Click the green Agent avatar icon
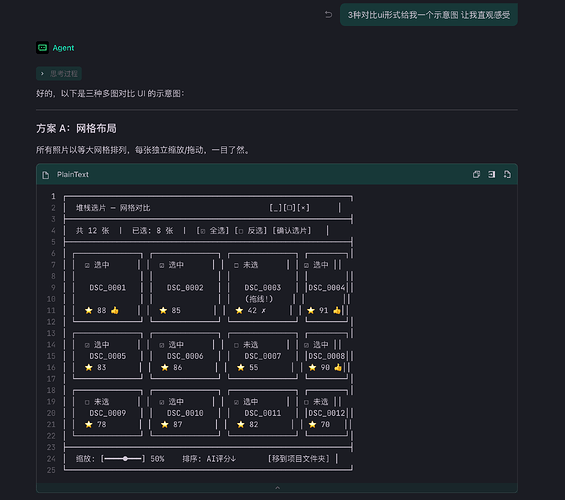This screenshot has width=565, height=500. point(43,48)
